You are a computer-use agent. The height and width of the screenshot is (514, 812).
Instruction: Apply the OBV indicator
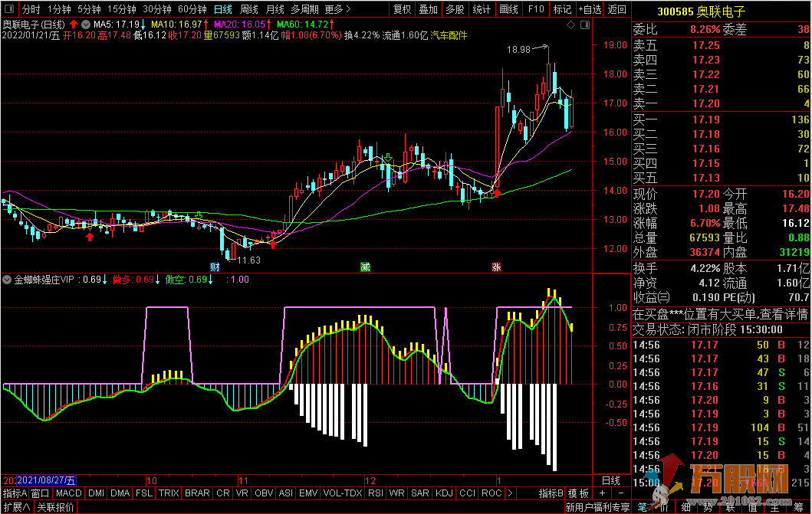pos(264,493)
